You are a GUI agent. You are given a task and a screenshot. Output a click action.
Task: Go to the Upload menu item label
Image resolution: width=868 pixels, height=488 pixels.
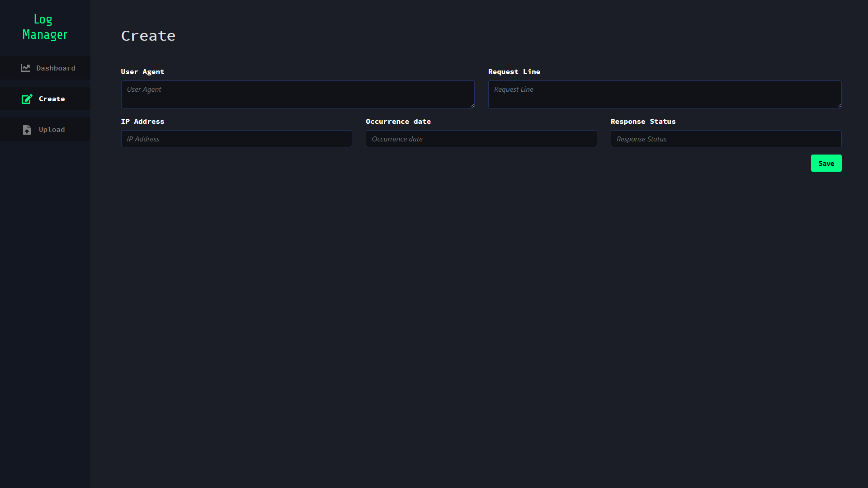(x=52, y=130)
